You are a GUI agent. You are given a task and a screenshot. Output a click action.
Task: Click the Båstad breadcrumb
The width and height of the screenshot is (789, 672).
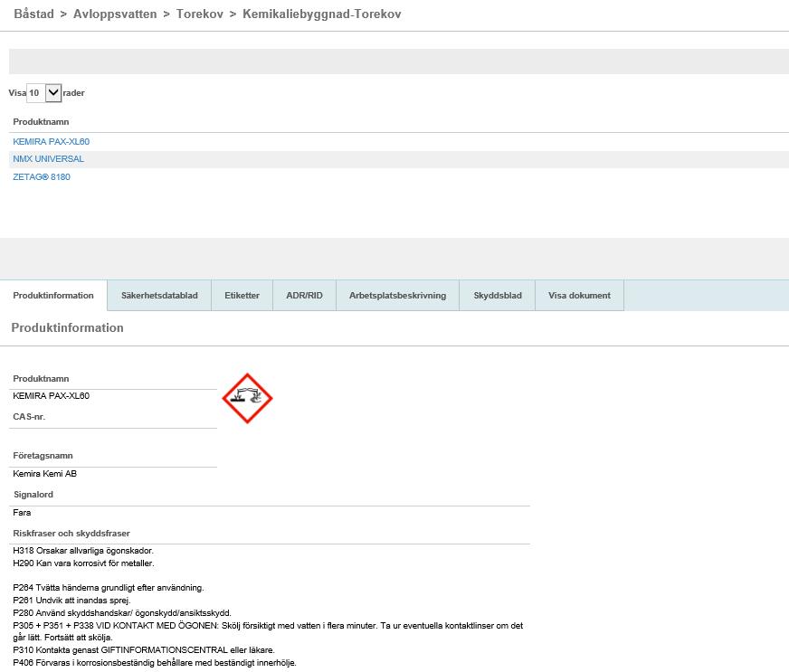click(x=33, y=14)
